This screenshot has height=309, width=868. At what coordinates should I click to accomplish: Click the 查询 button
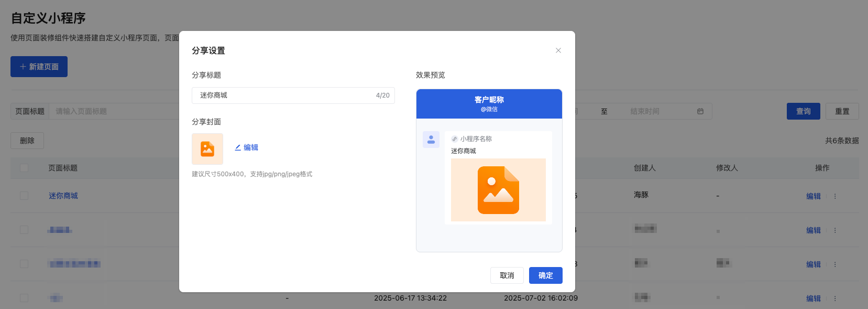click(803, 111)
